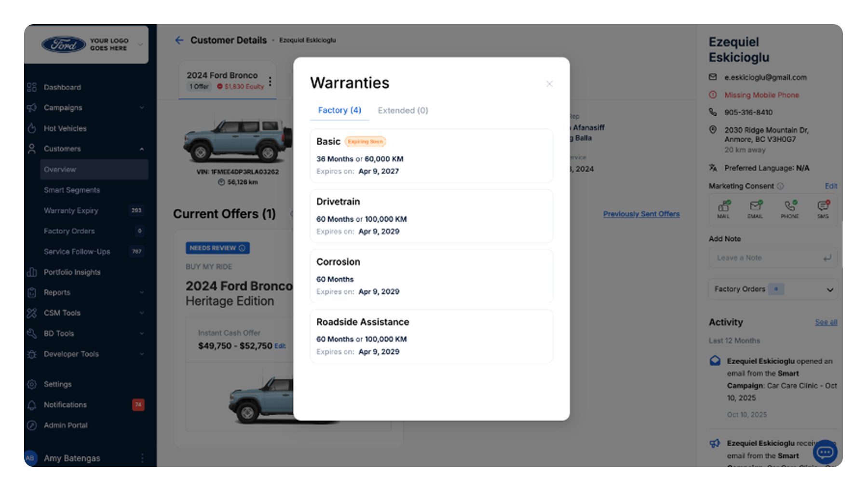Switch to the Extended (0) tab

pos(403,110)
